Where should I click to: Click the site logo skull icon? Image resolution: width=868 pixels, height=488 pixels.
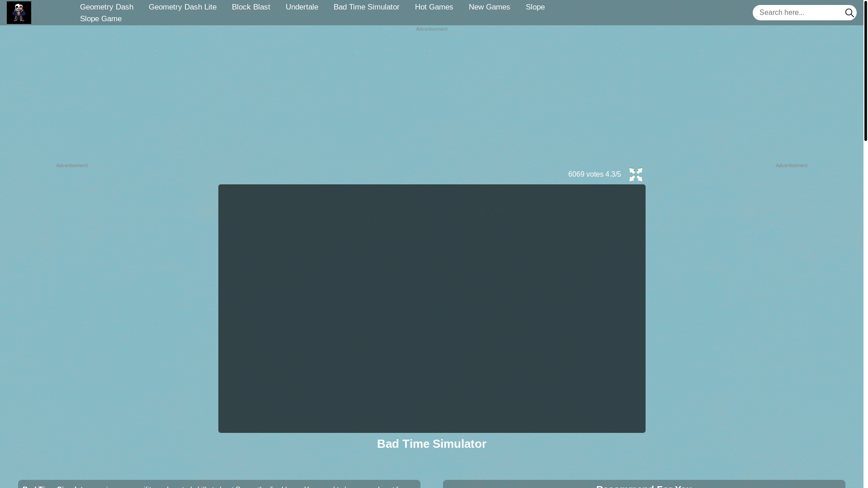pyautogui.click(x=19, y=13)
